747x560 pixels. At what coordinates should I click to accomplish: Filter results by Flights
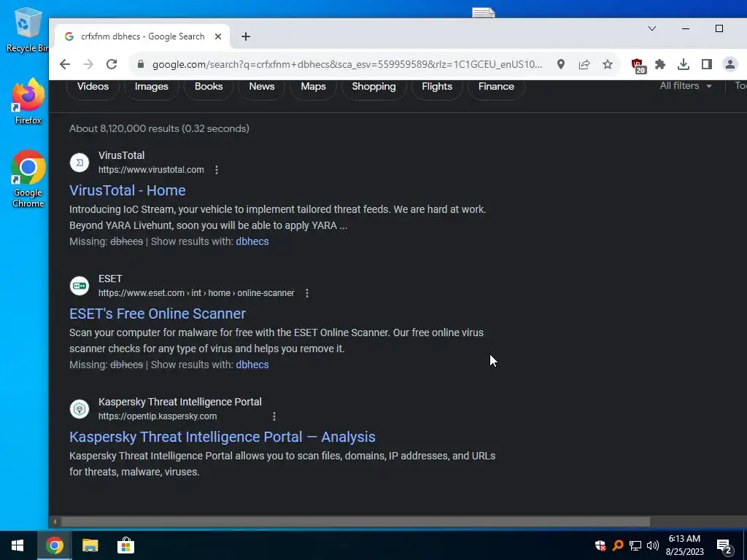click(x=437, y=87)
